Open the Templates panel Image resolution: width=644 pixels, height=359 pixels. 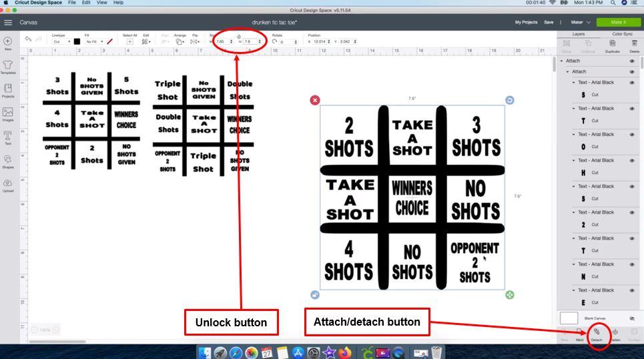[8, 67]
